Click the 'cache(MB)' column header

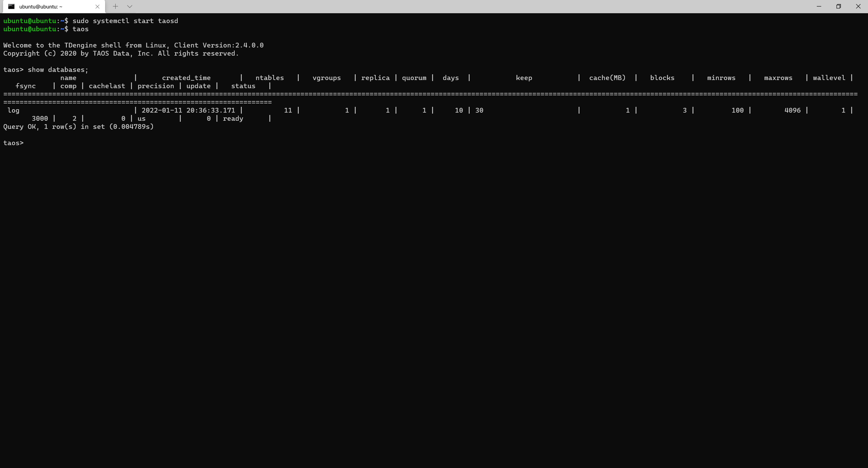pyautogui.click(x=607, y=78)
